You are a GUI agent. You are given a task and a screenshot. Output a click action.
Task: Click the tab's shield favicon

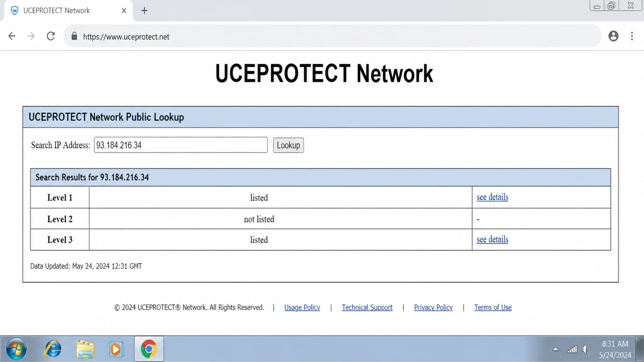pyautogui.click(x=15, y=11)
